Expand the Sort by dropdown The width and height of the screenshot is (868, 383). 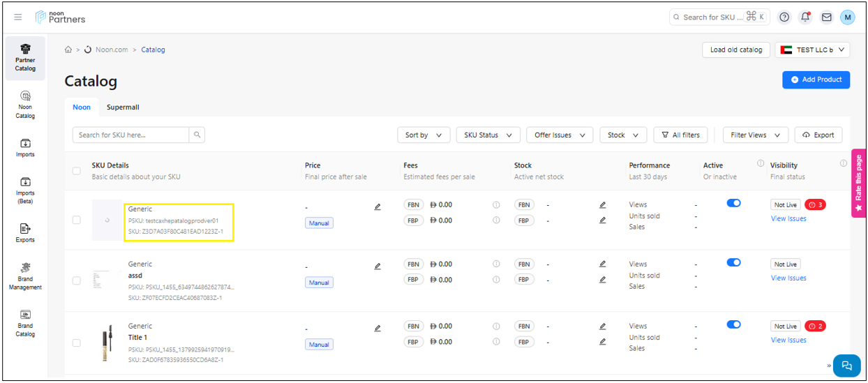click(423, 135)
